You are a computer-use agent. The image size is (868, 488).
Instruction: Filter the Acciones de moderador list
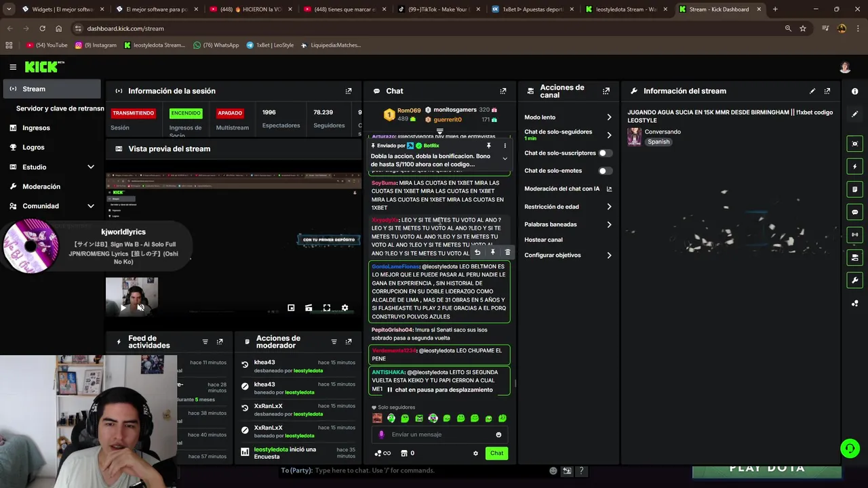tap(334, 342)
